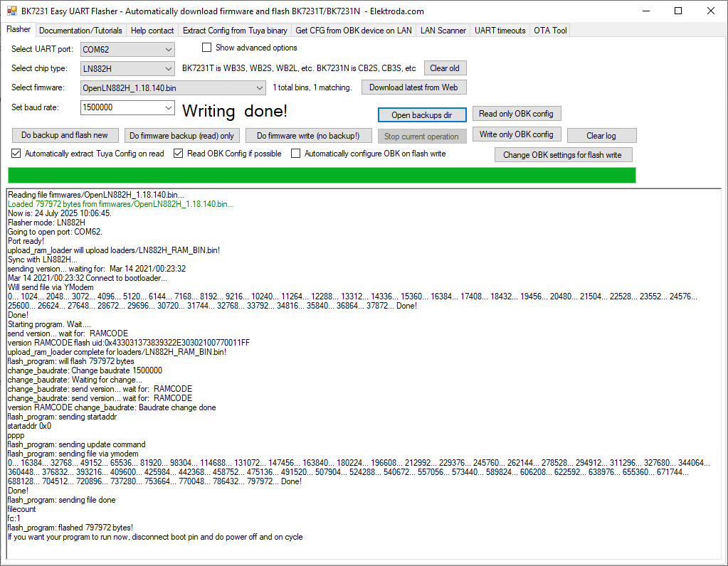
Task: Close the Flasher window
Action: click(711, 11)
